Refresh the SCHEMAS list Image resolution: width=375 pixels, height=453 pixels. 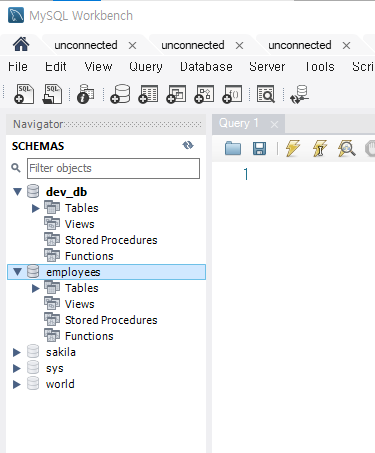(188, 145)
